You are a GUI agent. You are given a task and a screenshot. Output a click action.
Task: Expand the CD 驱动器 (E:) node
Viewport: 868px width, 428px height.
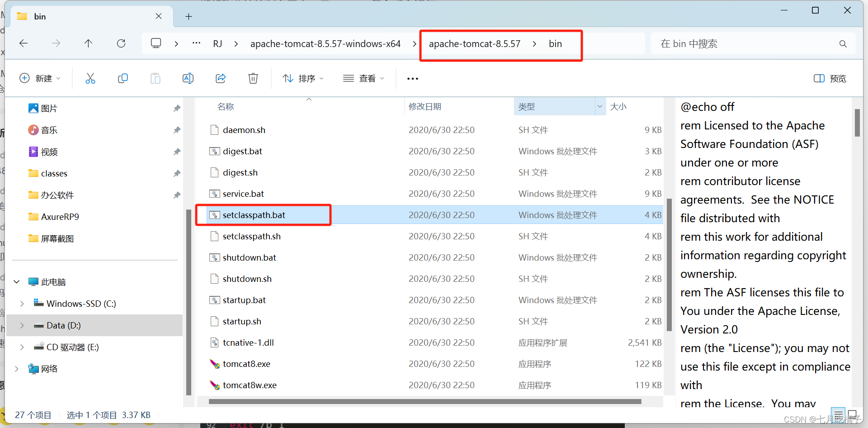[22, 347]
